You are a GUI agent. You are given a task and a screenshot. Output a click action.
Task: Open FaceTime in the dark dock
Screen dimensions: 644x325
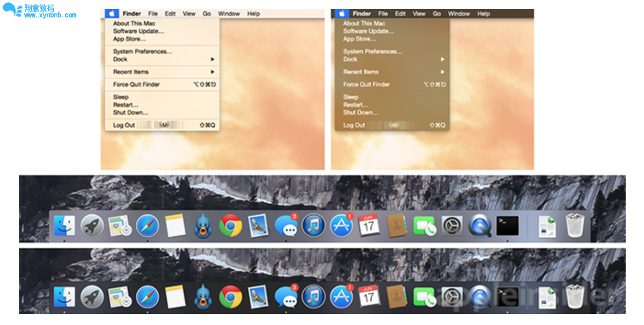coord(424,297)
